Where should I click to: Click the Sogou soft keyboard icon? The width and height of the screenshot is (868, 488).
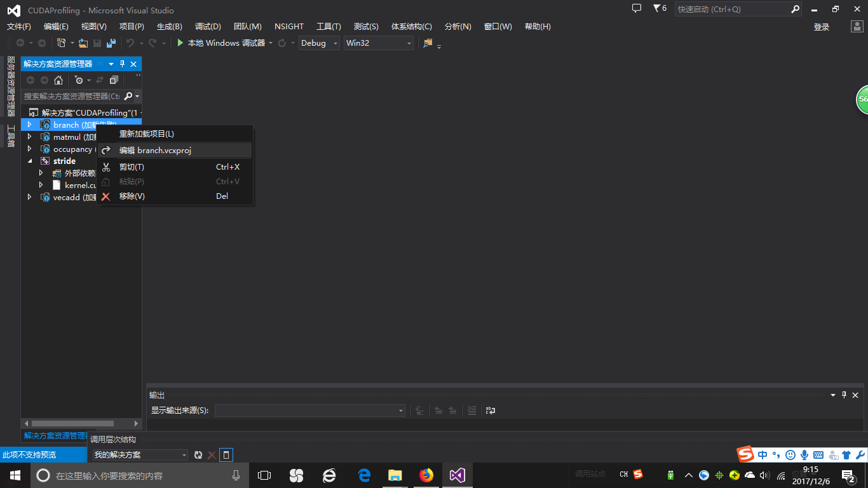click(818, 455)
